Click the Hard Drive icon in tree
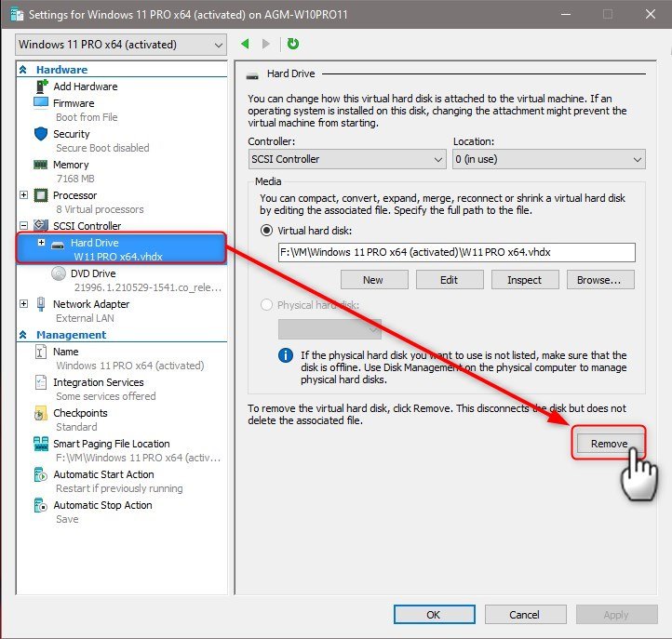 pos(58,245)
